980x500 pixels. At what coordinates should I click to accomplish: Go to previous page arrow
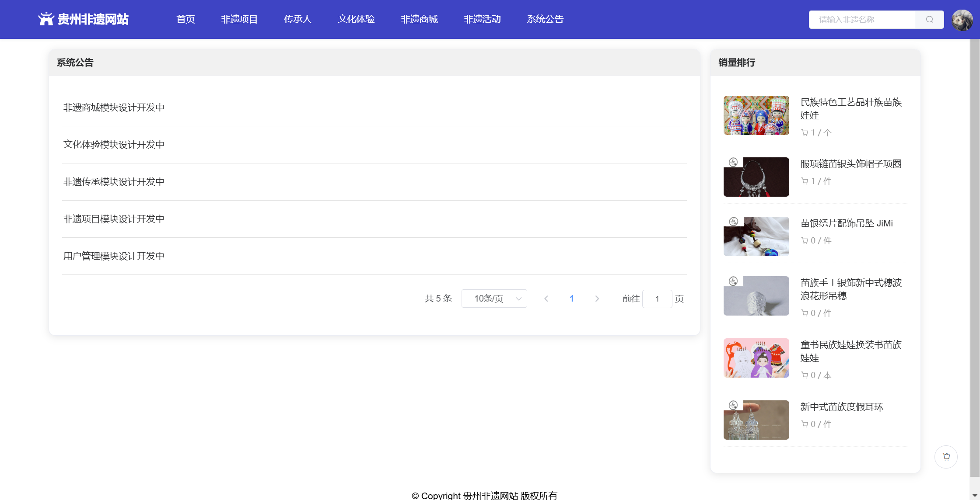coord(546,299)
